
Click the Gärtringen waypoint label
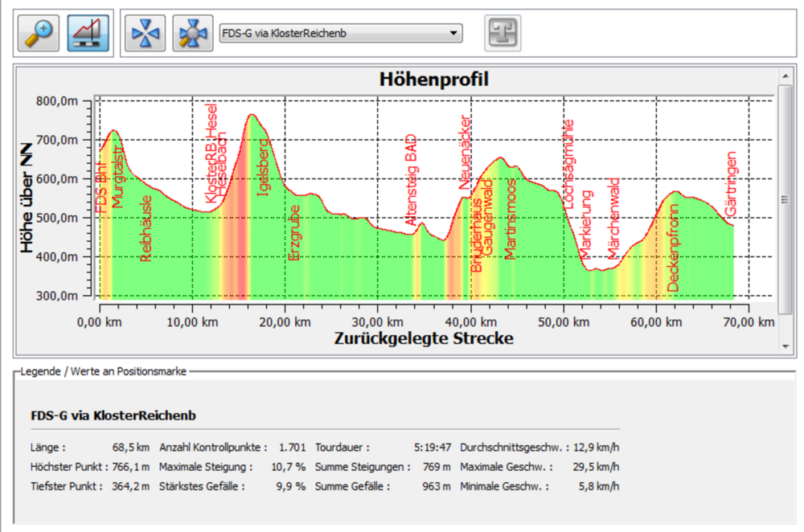731,183
